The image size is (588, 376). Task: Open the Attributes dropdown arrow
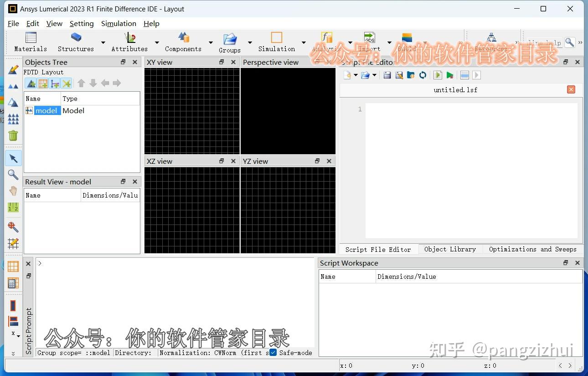click(157, 42)
